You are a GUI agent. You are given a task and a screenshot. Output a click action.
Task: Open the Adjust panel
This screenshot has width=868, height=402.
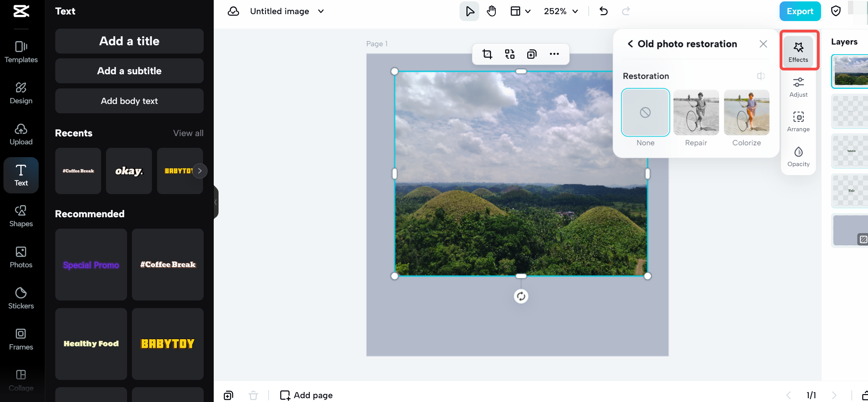[x=798, y=87]
